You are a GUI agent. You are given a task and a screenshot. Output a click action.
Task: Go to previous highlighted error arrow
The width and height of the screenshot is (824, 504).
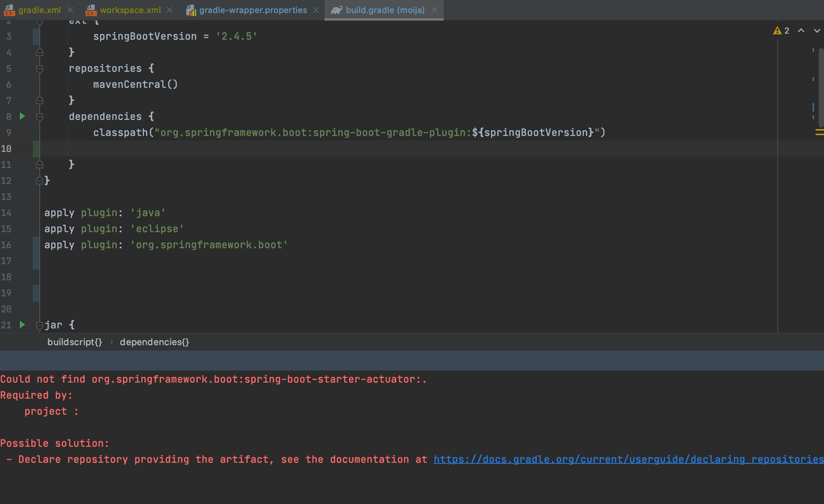tap(801, 31)
